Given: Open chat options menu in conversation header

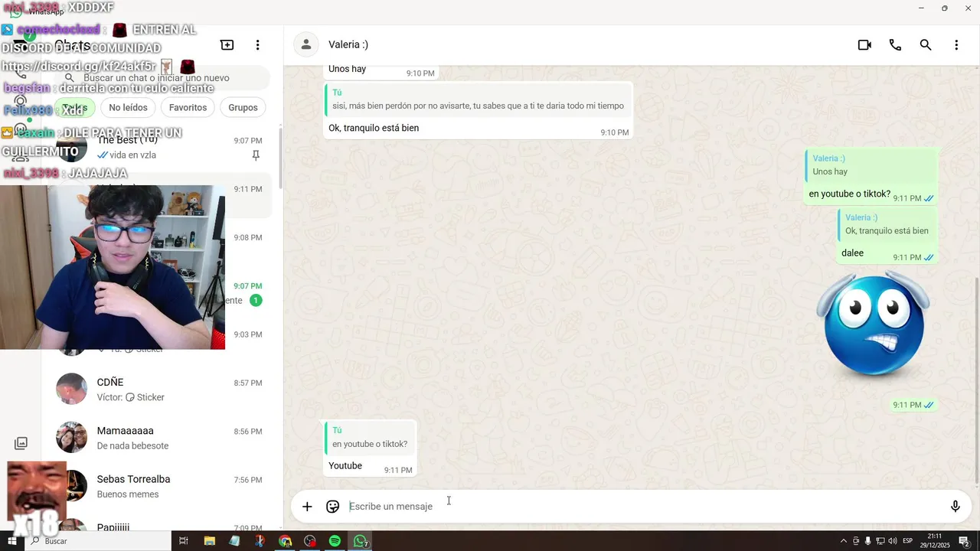Looking at the screenshot, I should 956,45.
